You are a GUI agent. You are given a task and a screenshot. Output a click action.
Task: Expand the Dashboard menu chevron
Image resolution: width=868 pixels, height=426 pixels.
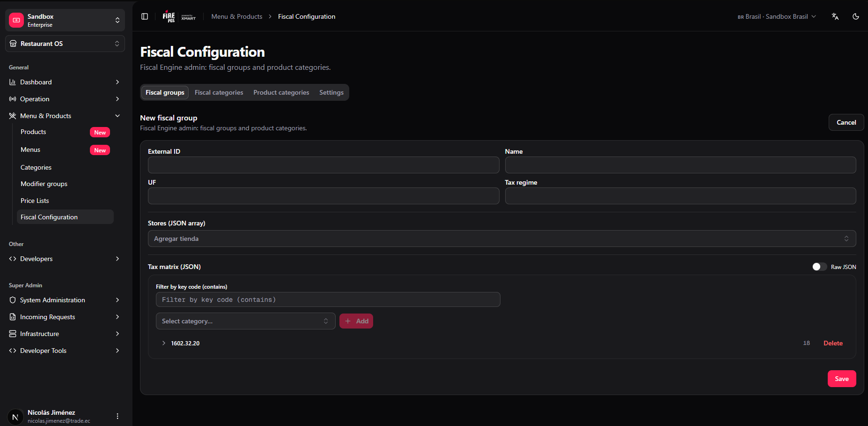click(x=118, y=82)
